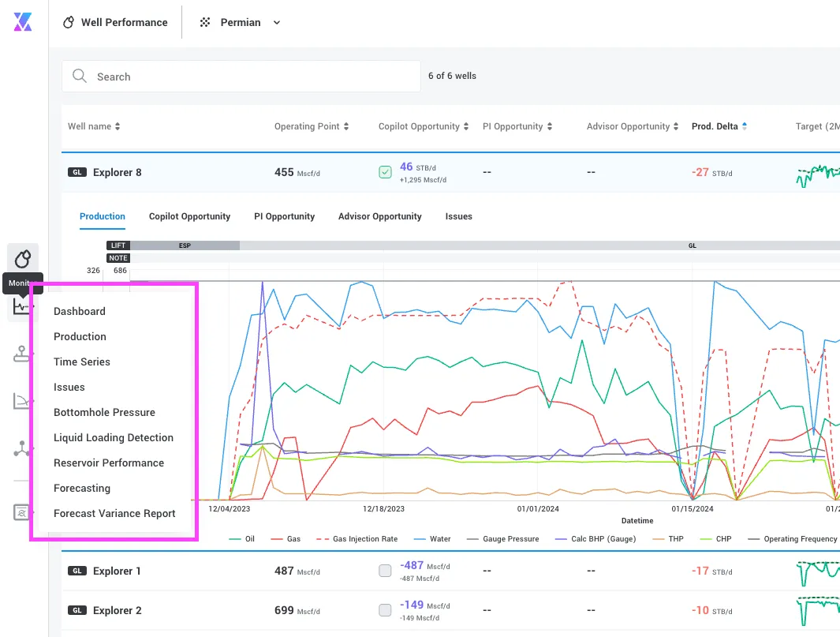Select the network nodes sidebar icon
This screenshot has height=637, width=840.
(x=21, y=448)
